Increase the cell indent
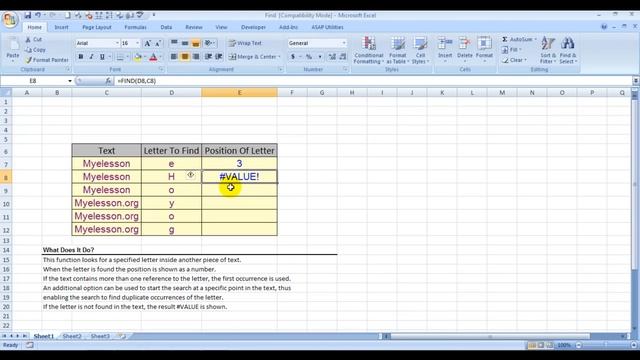 tap(219, 57)
